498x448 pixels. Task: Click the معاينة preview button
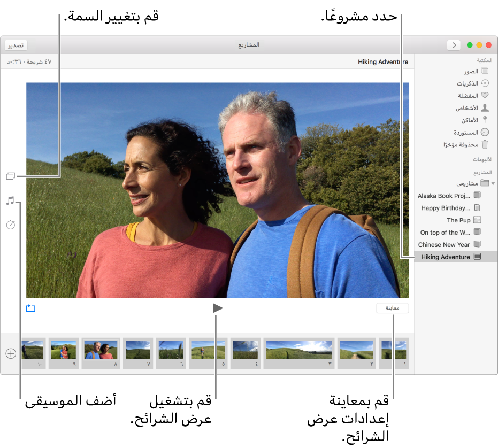[x=392, y=308]
